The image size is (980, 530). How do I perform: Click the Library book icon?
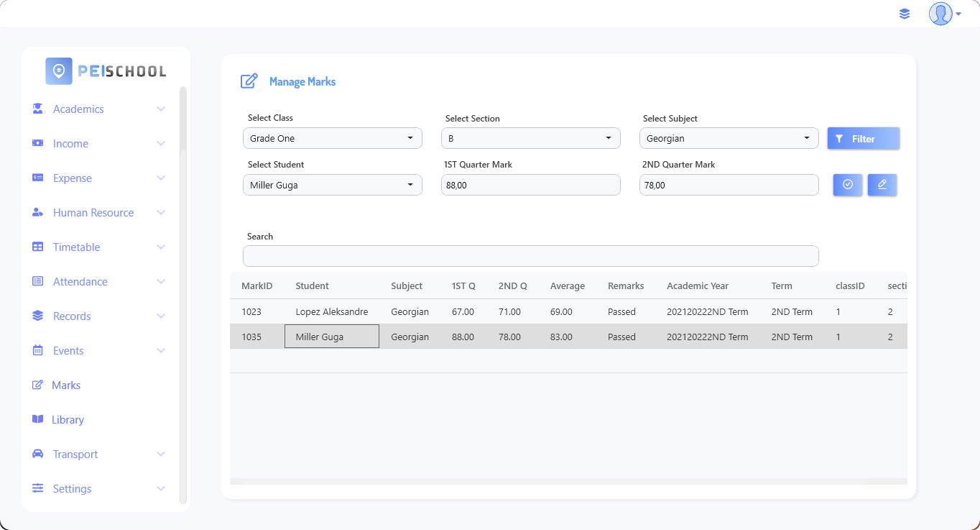(38, 420)
